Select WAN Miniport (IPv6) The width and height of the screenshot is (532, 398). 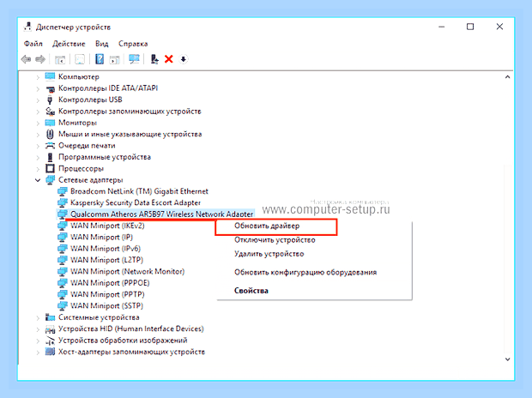[106, 249]
